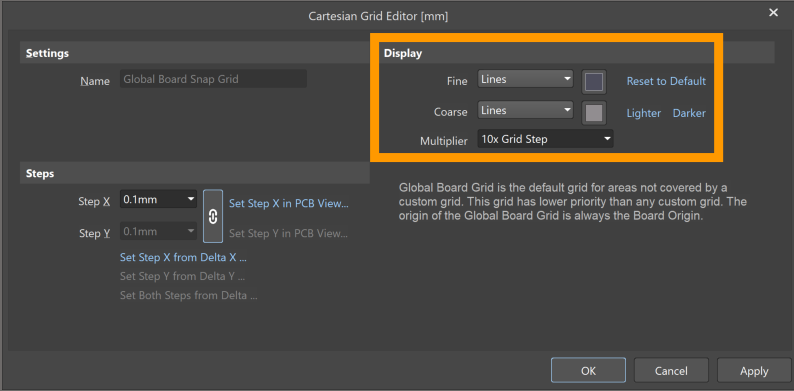The image size is (794, 391).
Task: Click the Reset to Default link
Action: 666,81
